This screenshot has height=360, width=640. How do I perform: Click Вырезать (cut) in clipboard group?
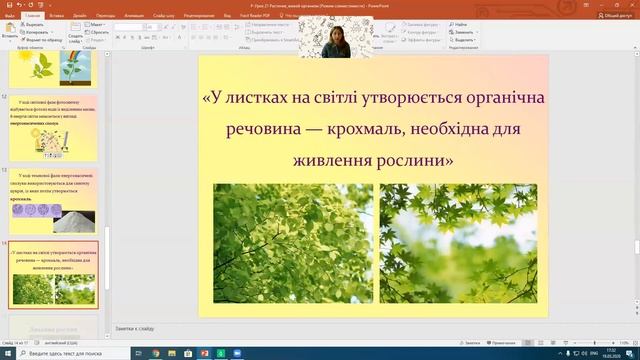pyautogui.click(x=32, y=24)
